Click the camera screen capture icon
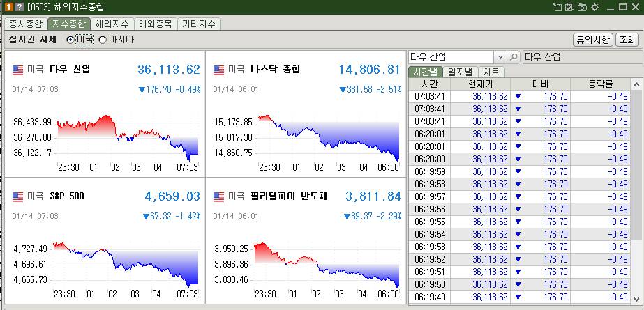The width and height of the screenshot is (644, 310). pyautogui.click(x=582, y=7)
